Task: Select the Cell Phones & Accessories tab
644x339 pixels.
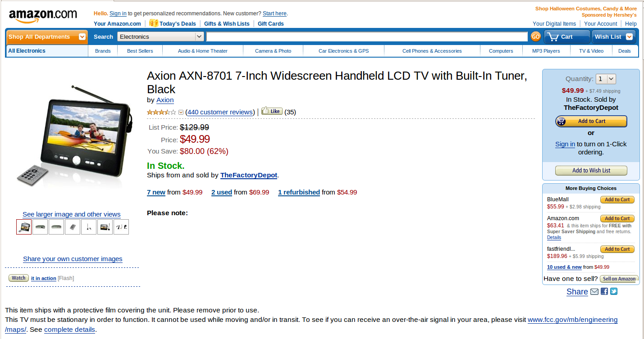Action: coord(432,51)
